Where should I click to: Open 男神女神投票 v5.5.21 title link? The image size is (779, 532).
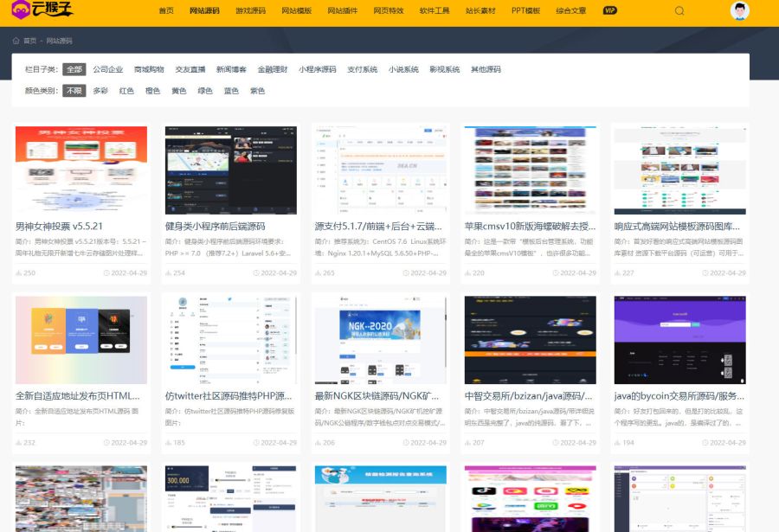tap(59, 227)
